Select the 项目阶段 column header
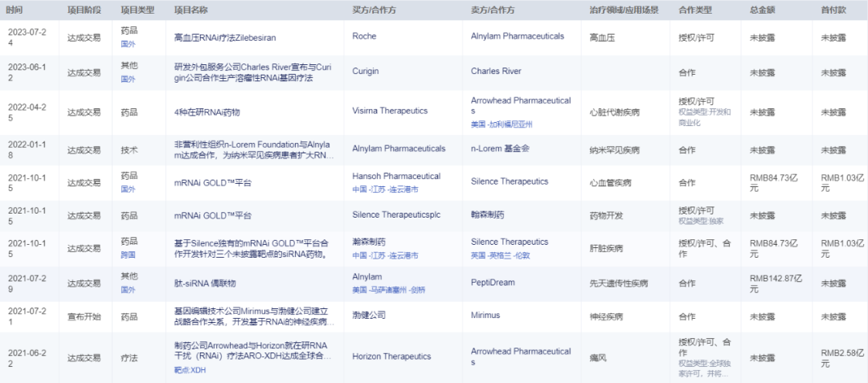This screenshot has width=868, height=383. click(84, 10)
